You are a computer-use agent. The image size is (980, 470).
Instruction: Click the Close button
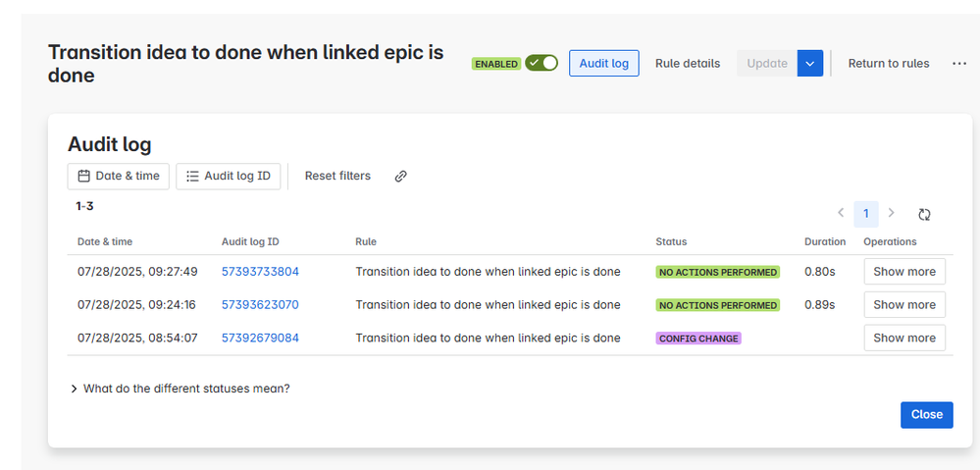pyautogui.click(x=927, y=415)
